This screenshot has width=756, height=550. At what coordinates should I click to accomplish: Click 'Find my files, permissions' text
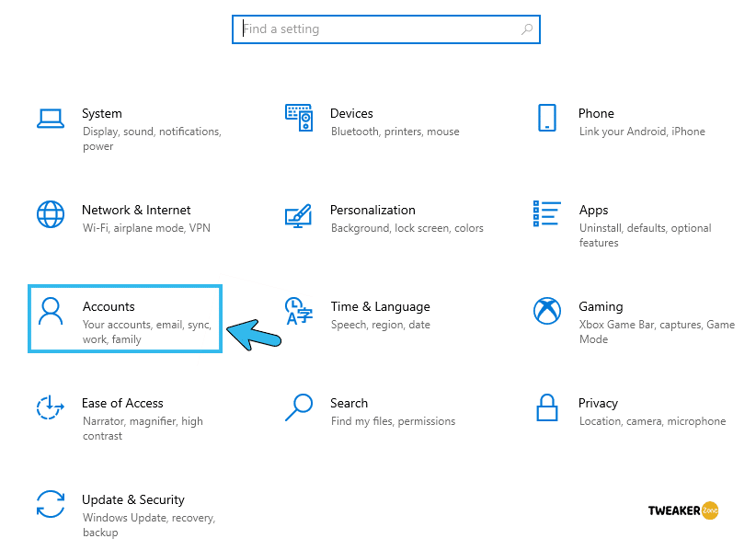pos(393,421)
